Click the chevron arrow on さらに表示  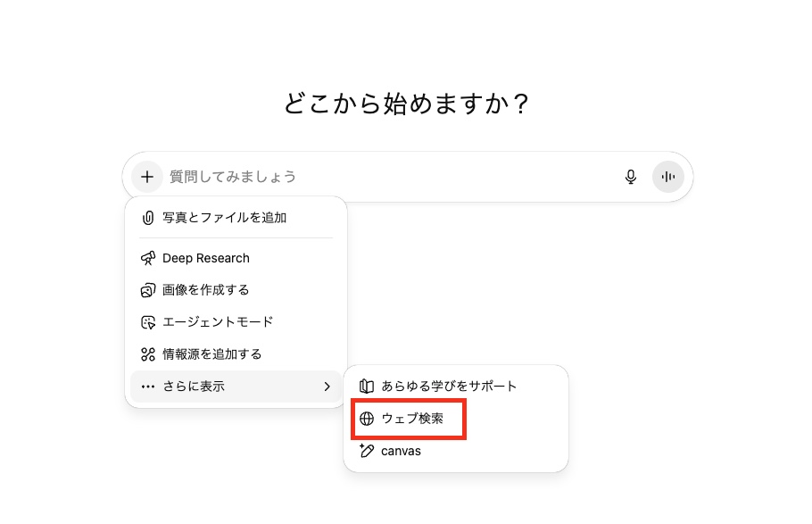pyautogui.click(x=327, y=387)
